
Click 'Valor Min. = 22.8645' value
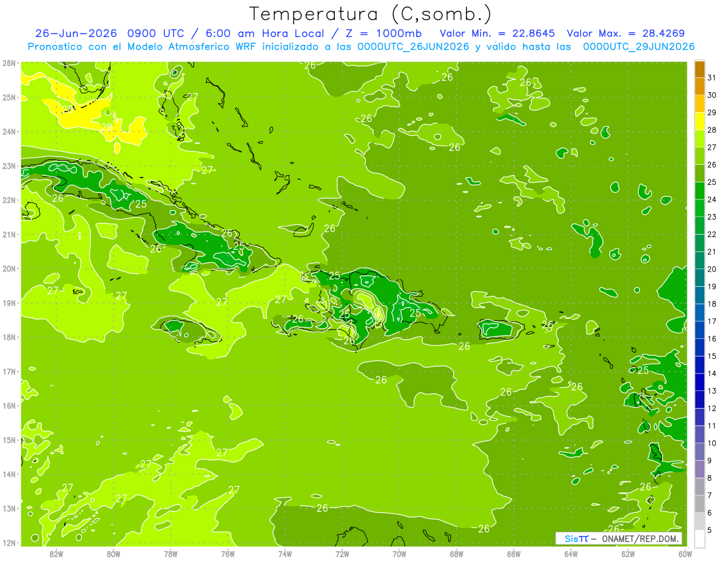tap(497, 33)
